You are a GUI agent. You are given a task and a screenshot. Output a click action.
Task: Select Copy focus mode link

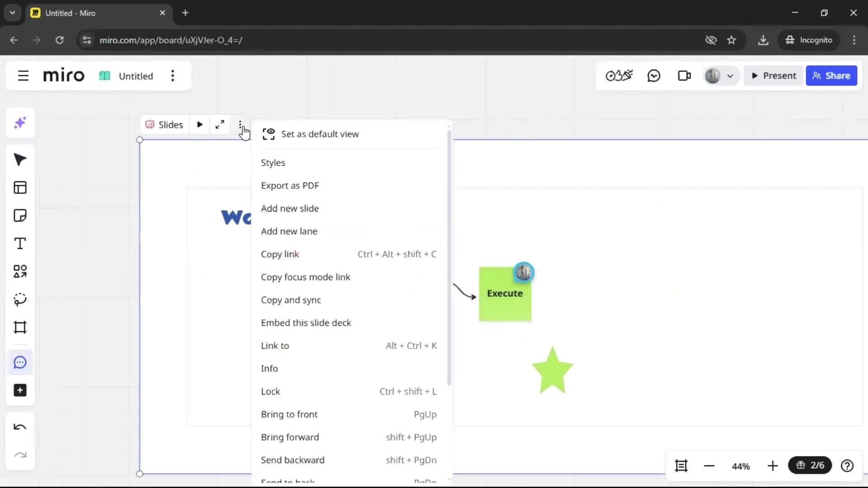click(349, 277)
